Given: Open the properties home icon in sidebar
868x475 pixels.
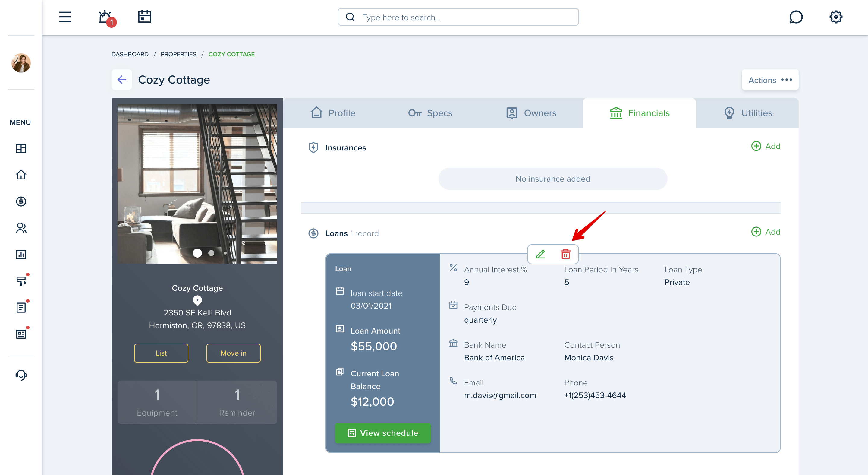Looking at the screenshot, I should point(21,175).
